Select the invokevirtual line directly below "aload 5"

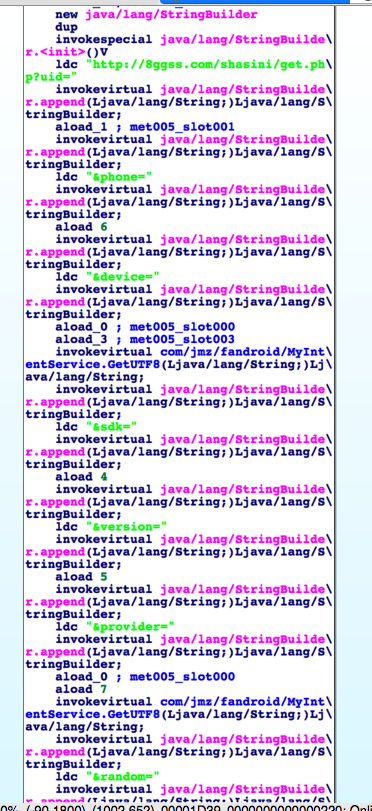(194, 589)
